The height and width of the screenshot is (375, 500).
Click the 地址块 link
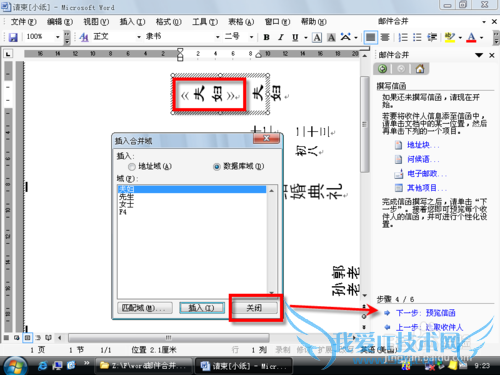[423, 145]
